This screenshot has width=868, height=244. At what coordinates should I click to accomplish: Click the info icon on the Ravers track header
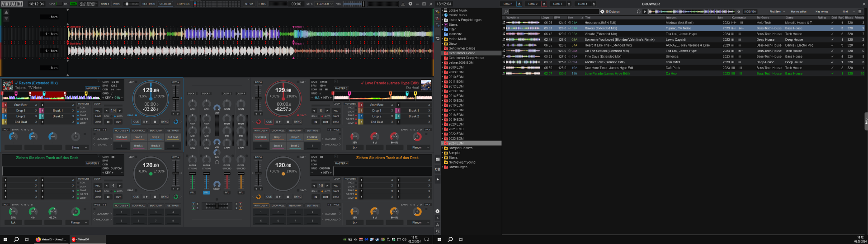tap(98, 82)
